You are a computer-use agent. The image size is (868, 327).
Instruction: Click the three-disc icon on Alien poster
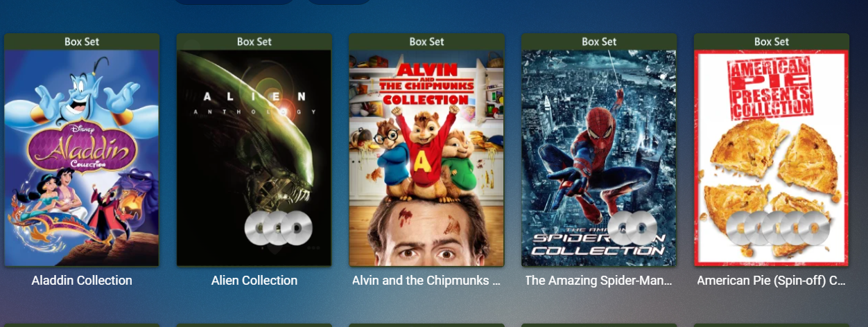coord(279,228)
